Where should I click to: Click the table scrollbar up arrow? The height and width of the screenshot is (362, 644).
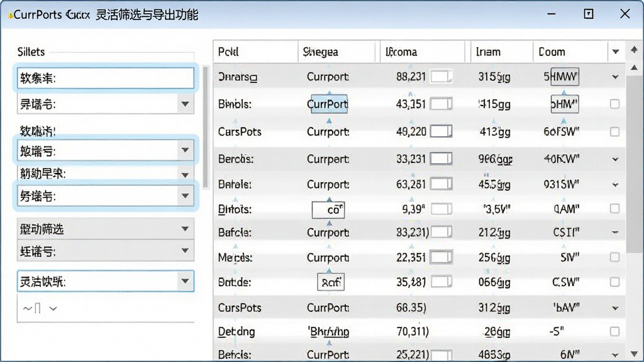pos(634,68)
